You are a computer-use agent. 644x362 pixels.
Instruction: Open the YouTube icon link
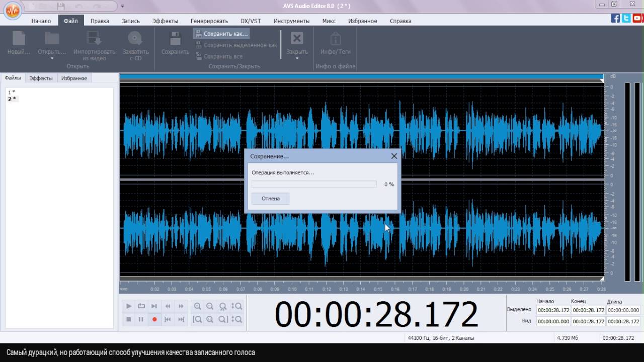[x=637, y=18]
